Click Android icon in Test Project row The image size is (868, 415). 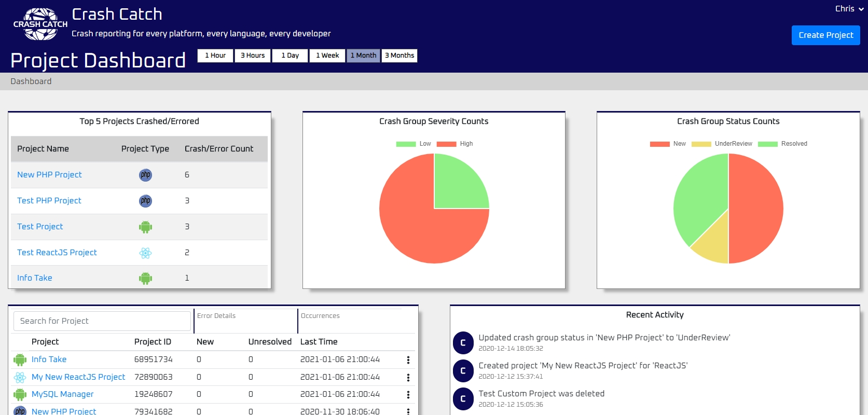click(x=145, y=227)
